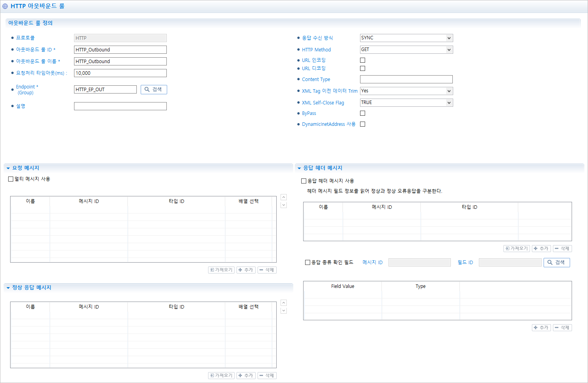Click the 메시지 ID field in response section
The width and height of the screenshot is (588, 383).
[420, 262]
